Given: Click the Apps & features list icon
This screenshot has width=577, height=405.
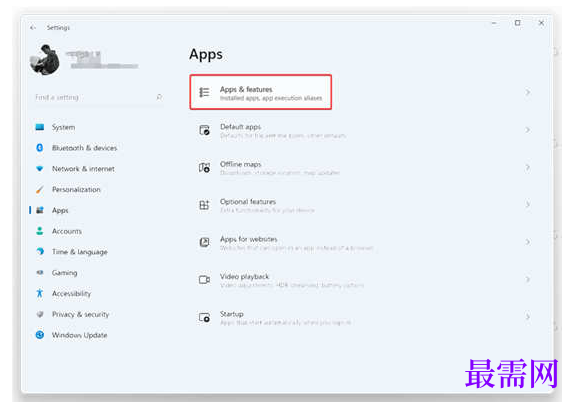Looking at the screenshot, I should [204, 92].
